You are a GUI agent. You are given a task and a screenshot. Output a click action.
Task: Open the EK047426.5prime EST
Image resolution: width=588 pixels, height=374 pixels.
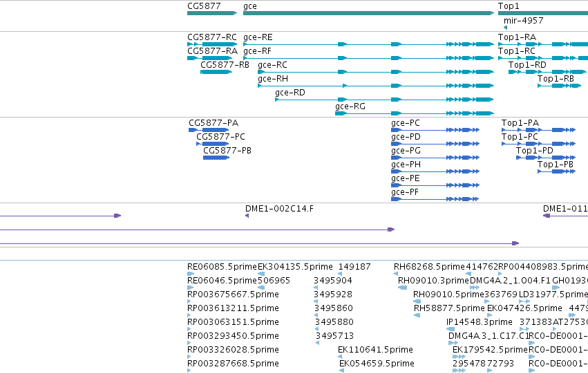click(x=489, y=315)
